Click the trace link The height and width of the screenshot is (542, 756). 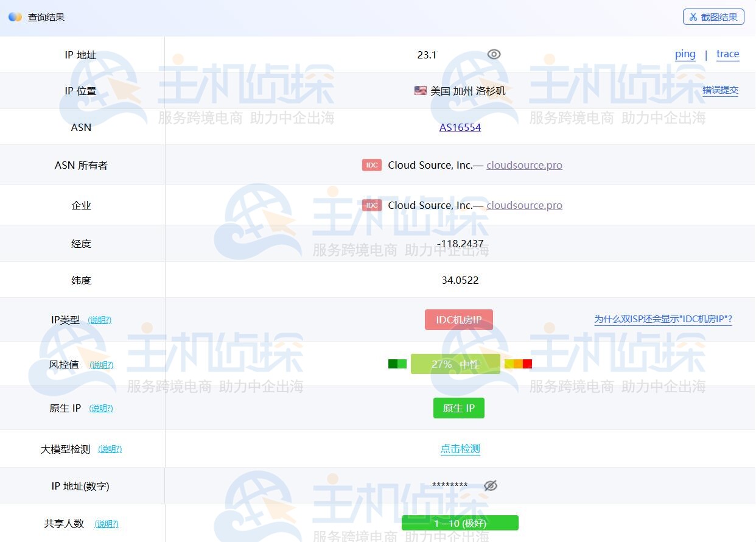tap(727, 54)
